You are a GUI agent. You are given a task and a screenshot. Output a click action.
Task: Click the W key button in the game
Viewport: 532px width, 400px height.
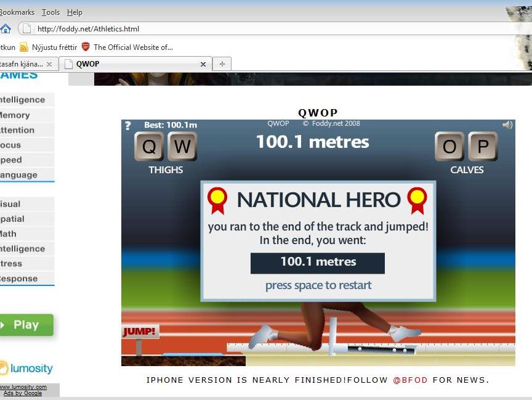(182, 146)
